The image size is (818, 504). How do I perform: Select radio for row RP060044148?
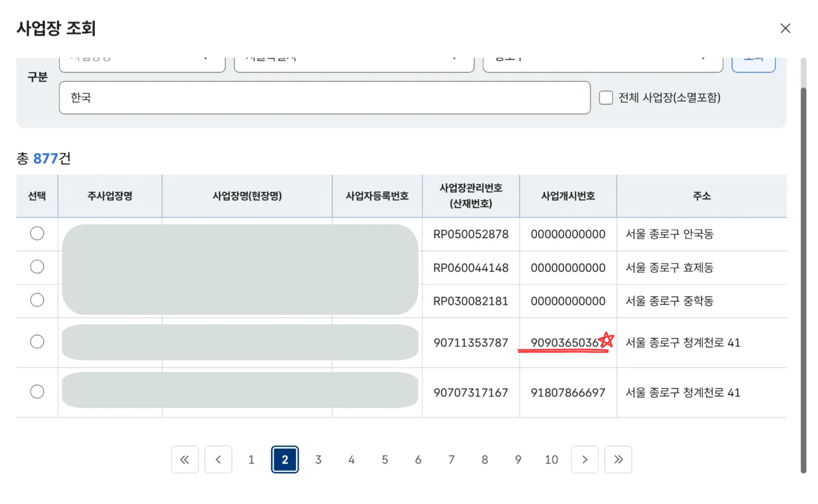(37, 267)
